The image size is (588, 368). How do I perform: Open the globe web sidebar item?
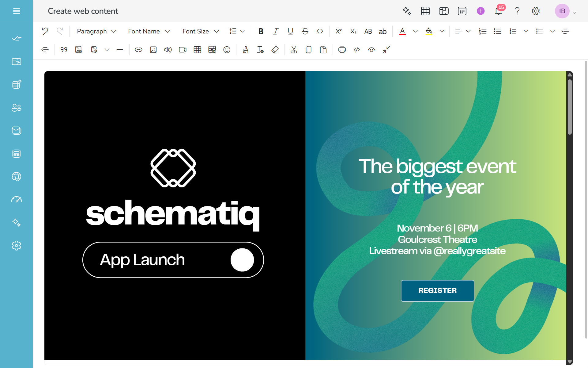pyautogui.click(x=17, y=177)
